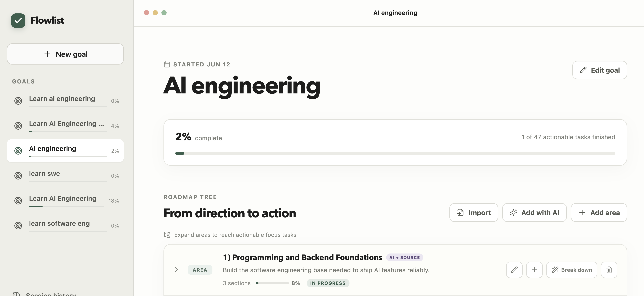Click the tree icon beside Expand areas hint

point(167,235)
